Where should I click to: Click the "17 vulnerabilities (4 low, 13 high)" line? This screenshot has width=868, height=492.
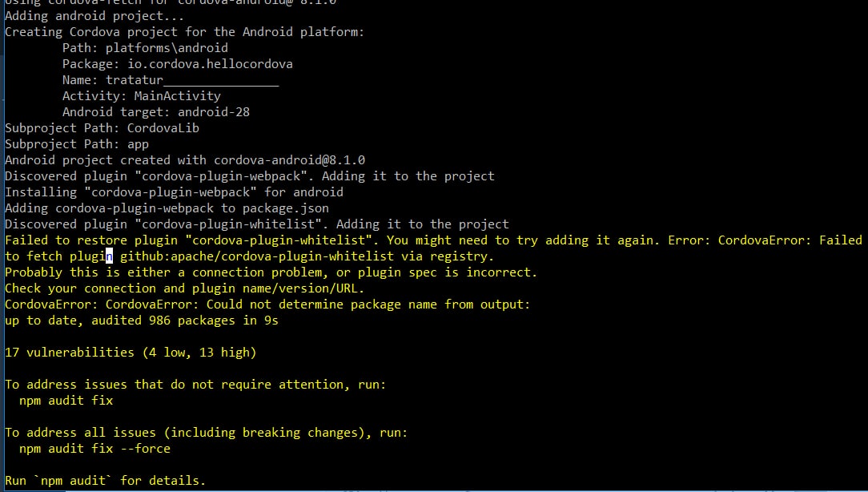(131, 353)
